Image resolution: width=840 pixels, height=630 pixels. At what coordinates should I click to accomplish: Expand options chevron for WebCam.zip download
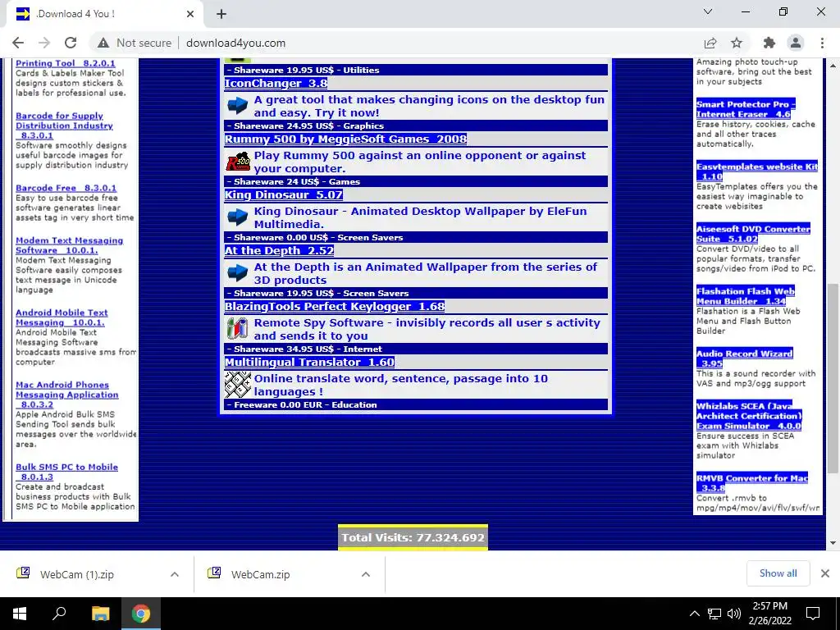point(365,574)
